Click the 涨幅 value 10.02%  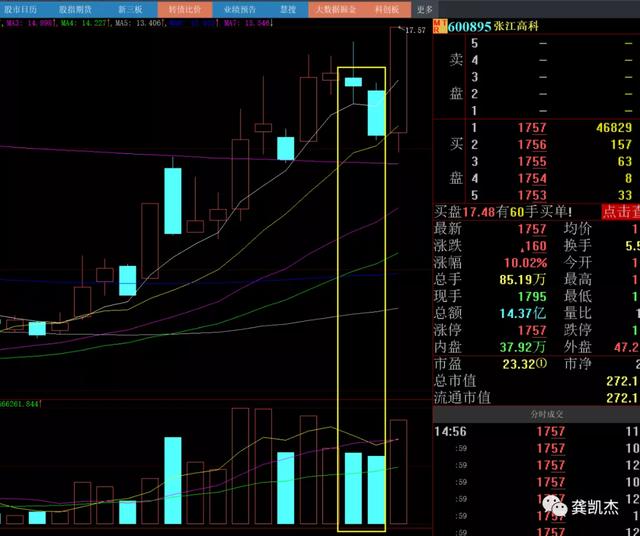coord(525,262)
